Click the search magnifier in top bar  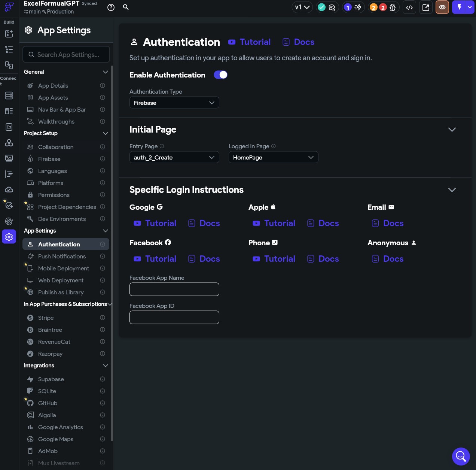coord(126,7)
